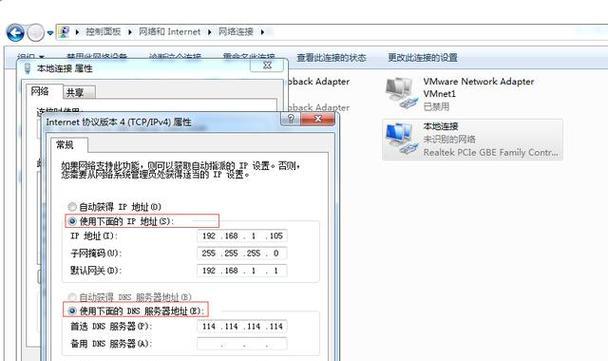608x361 pixels.
Task: Select the 本地连接 network adapter icon
Action: tap(401, 139)
